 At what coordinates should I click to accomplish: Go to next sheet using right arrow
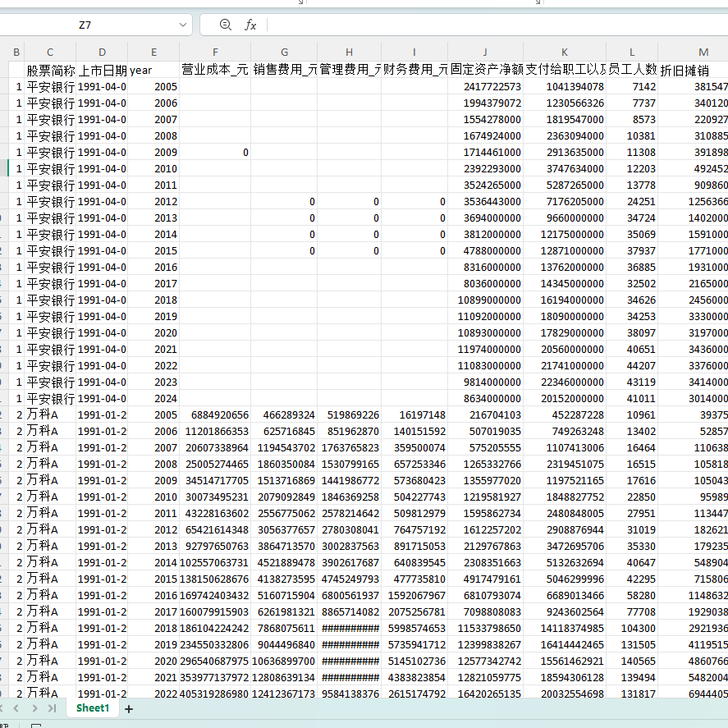(34, 707)
